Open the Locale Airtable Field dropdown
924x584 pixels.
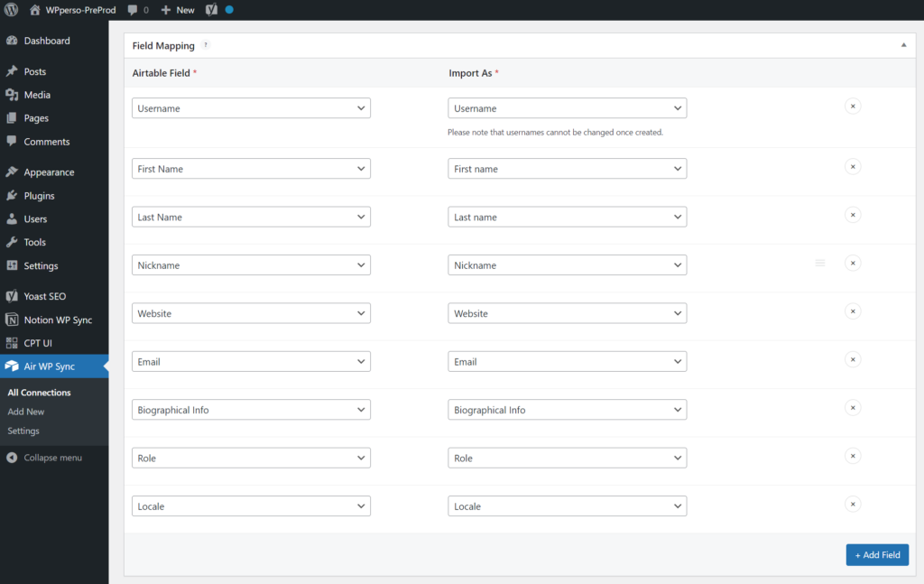(251, 506)
